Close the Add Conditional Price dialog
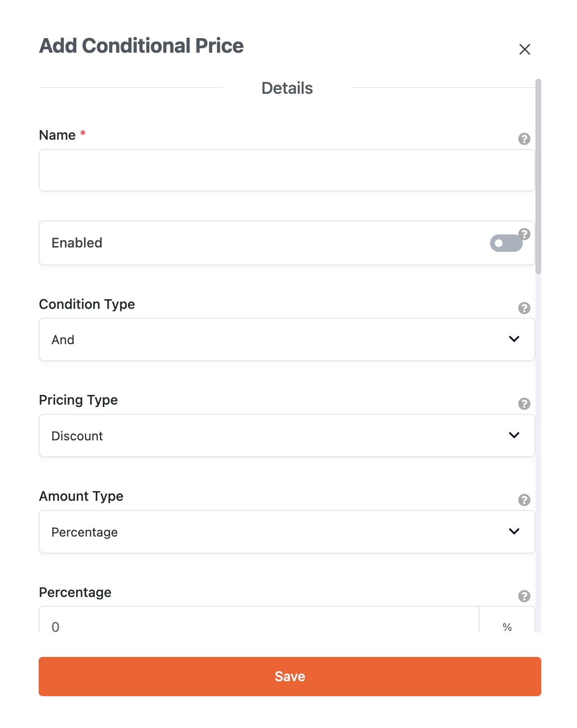 click(524, 49)
